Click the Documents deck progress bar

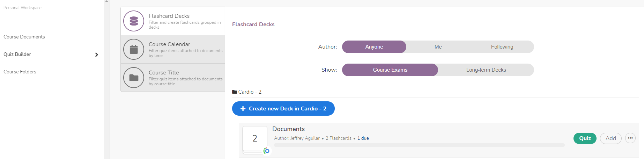419,145
